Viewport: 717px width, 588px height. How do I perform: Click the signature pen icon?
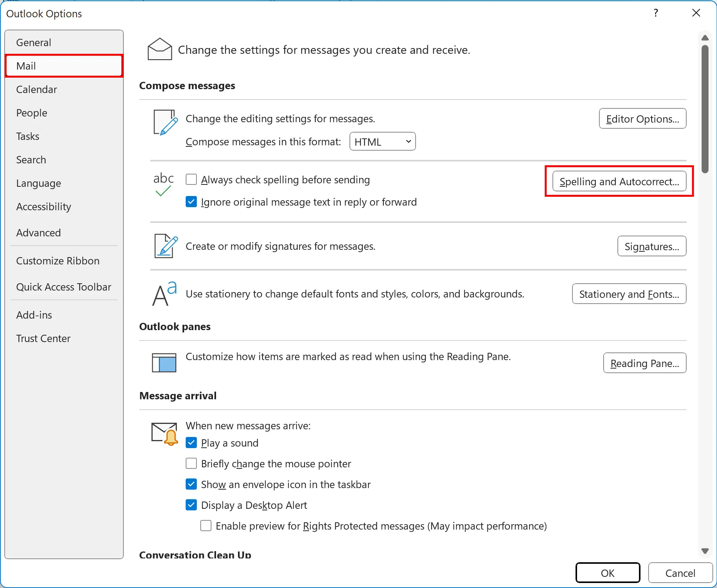click(166, 246)
